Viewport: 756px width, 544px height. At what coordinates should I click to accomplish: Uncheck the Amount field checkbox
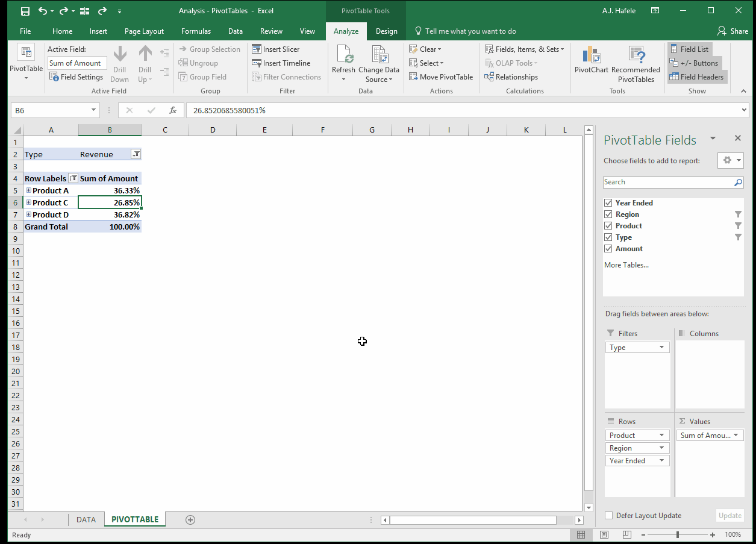click(x=608, y=249)
